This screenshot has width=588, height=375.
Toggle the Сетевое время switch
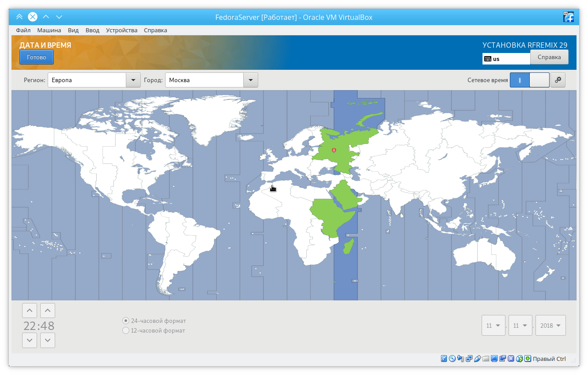(x=529, y=80)
